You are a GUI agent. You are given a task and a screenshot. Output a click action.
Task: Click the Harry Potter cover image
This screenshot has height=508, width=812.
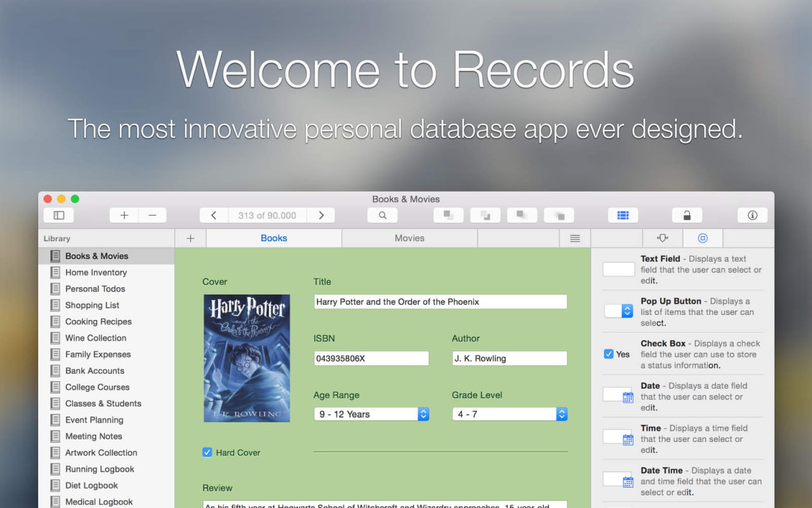(247, 358)
